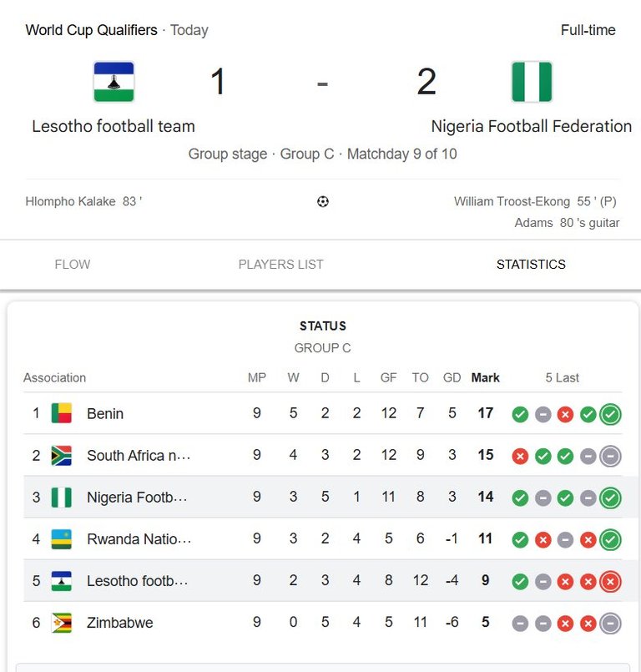Select the STATISTICS tab
641x672 pixels.
click(531, 265)
